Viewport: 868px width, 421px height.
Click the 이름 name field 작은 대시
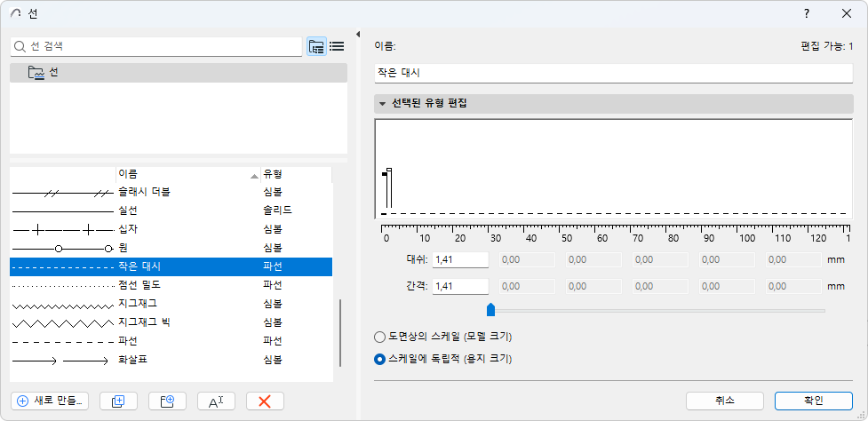click(613, 73)
